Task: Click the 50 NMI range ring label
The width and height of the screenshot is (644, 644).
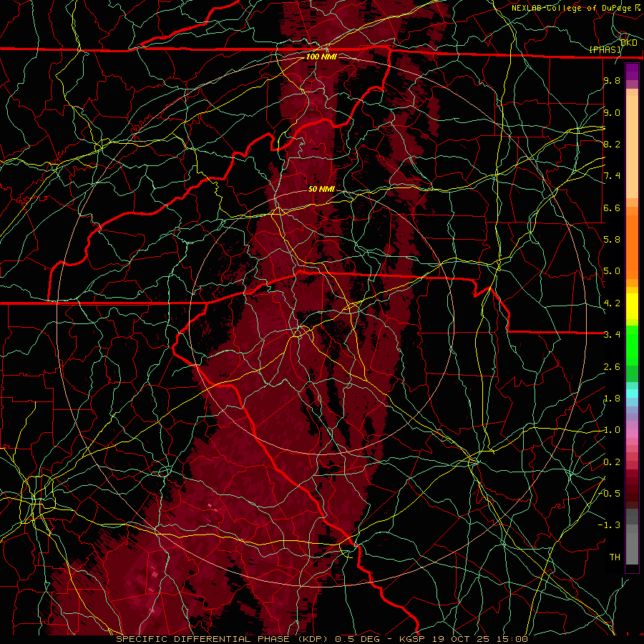Action: [x=321, y=189]
